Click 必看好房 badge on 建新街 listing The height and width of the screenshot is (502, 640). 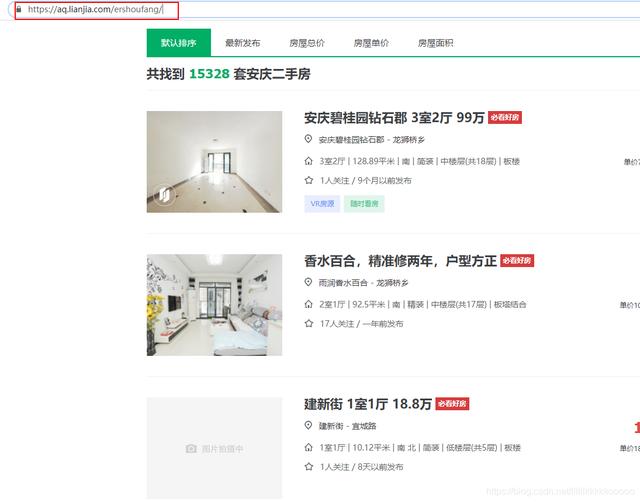point(452,404)
